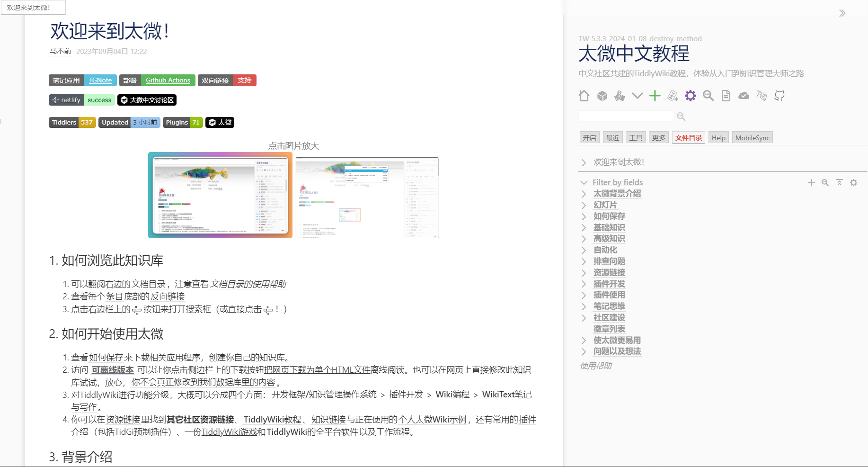
Task: Click plus icon in Filter by fields row
Action: (x=811, y=183)
